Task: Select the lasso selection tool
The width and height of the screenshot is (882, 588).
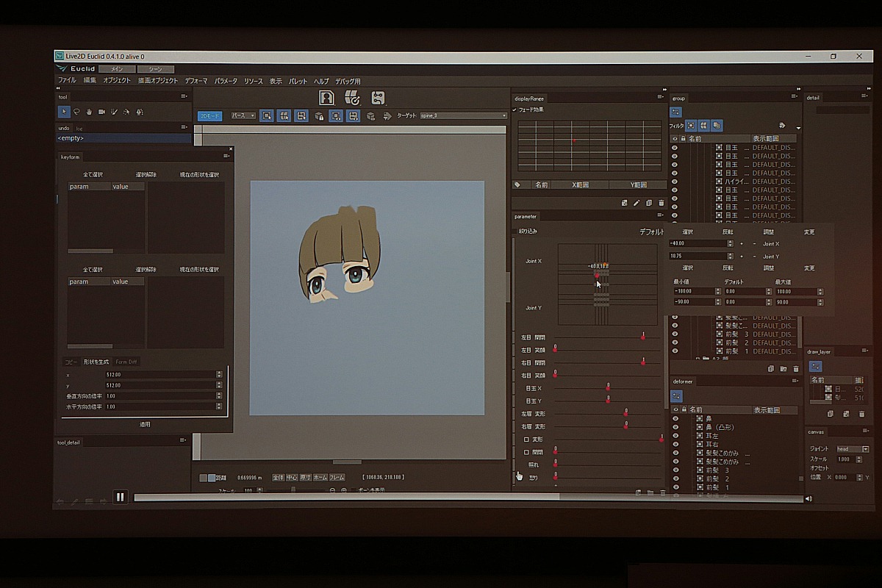Action: (x=76, y=112)
